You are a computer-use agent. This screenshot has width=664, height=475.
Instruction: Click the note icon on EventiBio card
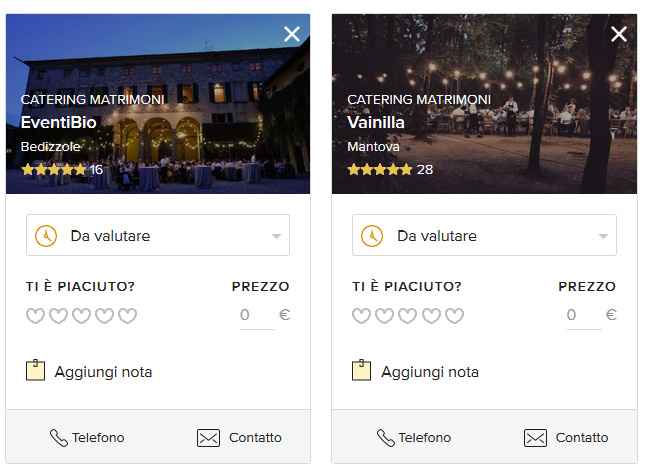click(x=36, y=371)
